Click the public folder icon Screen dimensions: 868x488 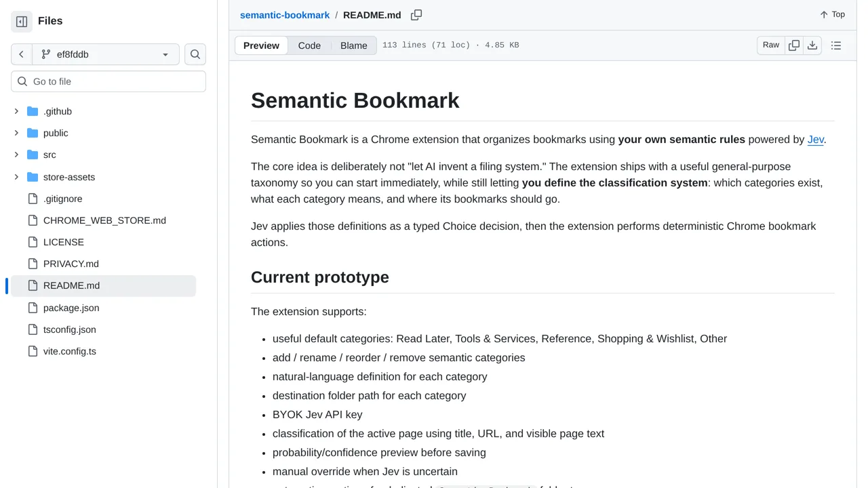pyautogui.click(x=33, y=133)
